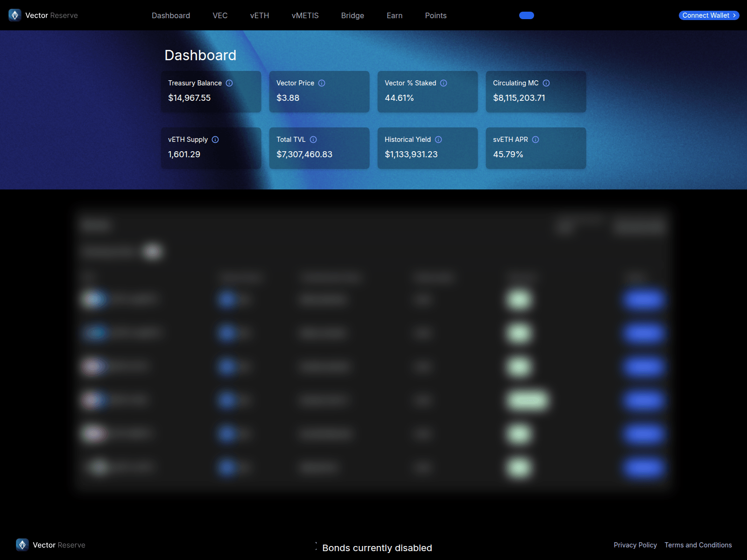
Task: Select Earn in the navigation bar
Action: click(x=395, y=15)
